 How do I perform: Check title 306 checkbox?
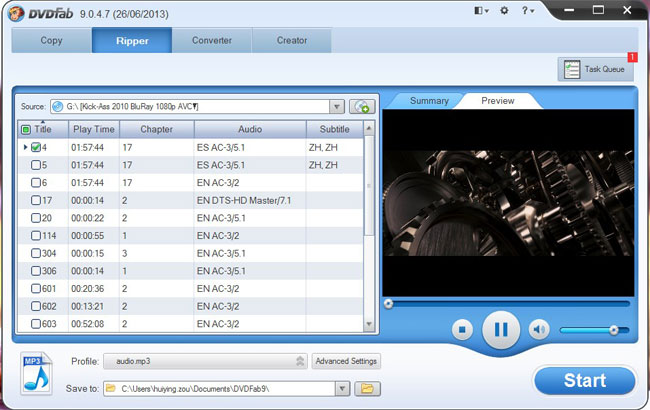36,271
